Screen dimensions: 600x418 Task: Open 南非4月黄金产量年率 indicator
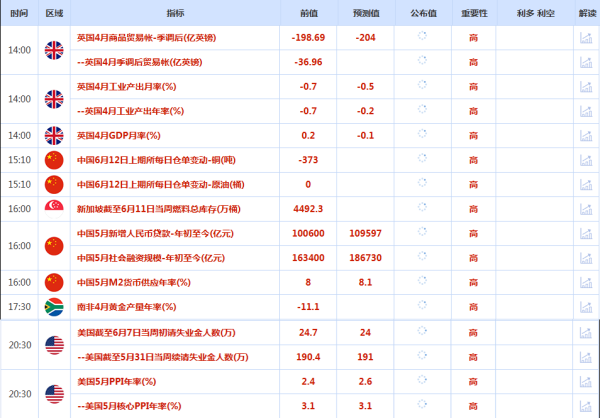coord(127,307)
